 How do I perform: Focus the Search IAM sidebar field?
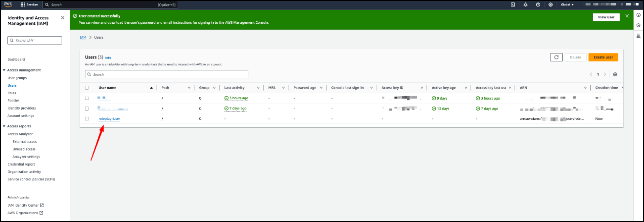35,41
